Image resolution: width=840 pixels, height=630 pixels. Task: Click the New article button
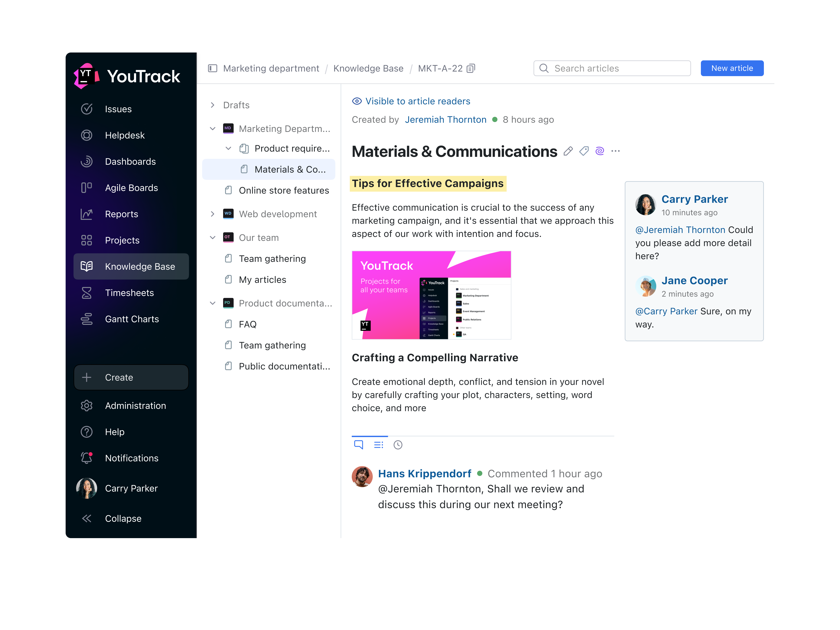(732, 68)
